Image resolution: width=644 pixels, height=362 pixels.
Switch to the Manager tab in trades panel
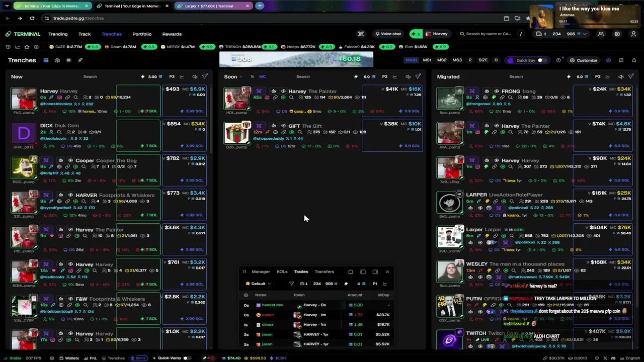point(261,271)
